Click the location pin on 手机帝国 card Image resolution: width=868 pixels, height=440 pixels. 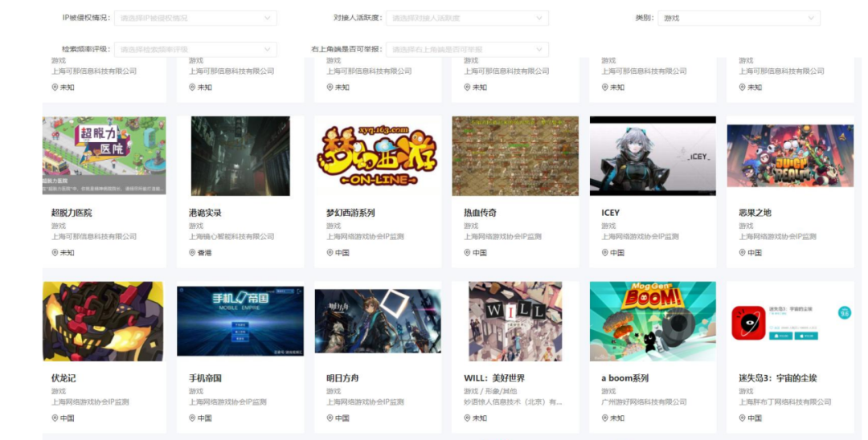(192, 418)
